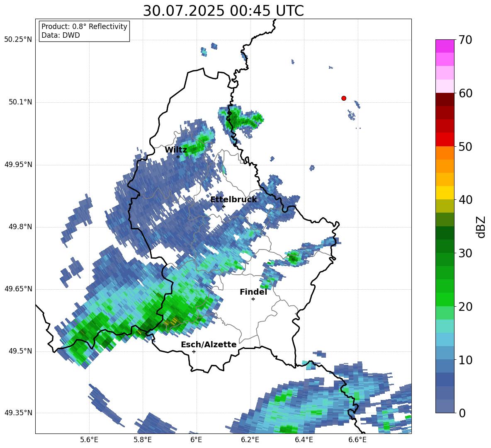Click the 49.95°N latitude label
Screen dimensions: 491x448
point(18,165)
